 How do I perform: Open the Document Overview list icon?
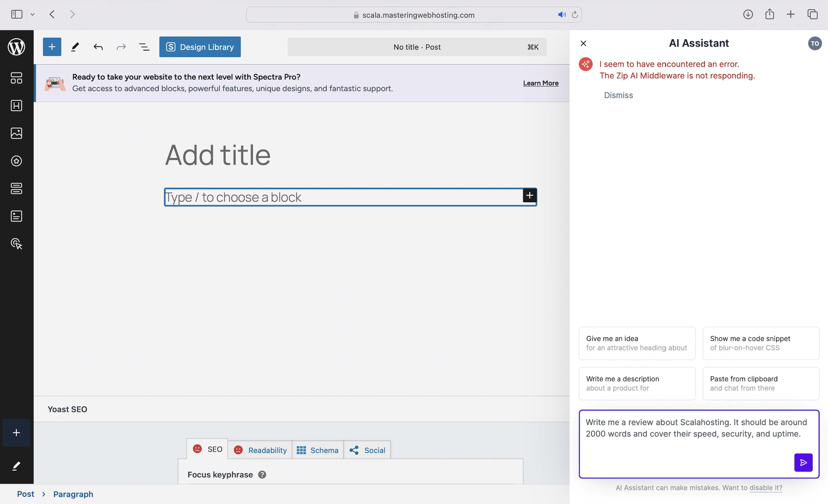(x=144, y=47)
